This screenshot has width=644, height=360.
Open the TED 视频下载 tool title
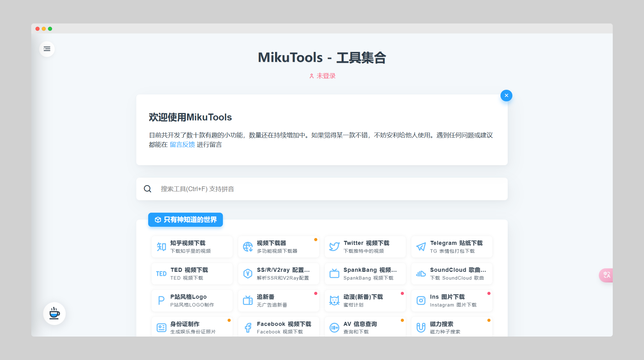[x=189, y=270]
